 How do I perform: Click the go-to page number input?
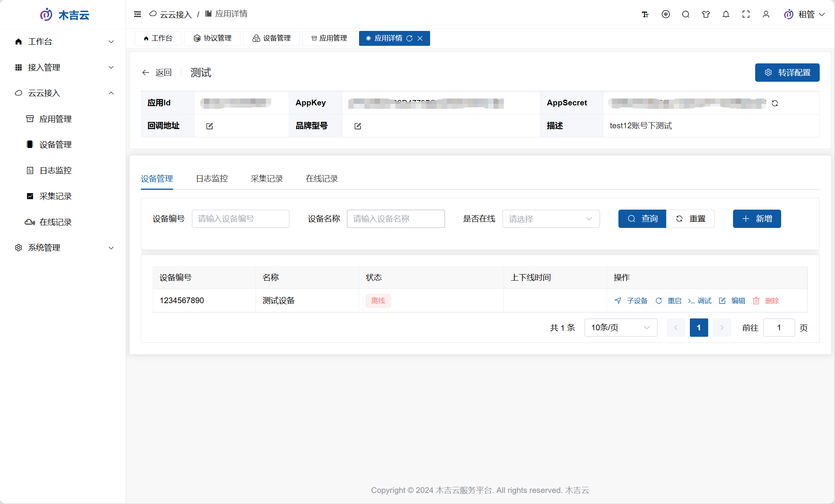779,328
